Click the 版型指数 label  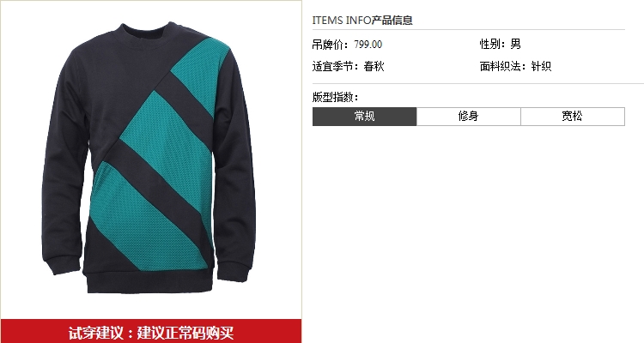point(333,97)
